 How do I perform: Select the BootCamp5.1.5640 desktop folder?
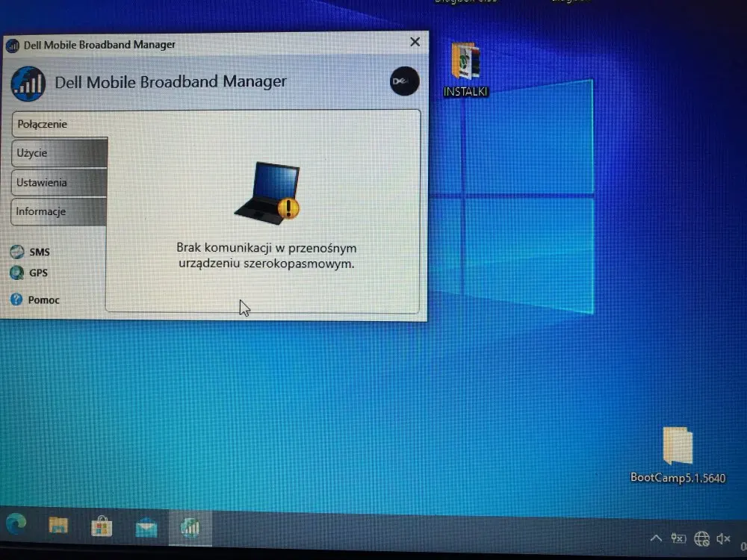click(x=678, y=455)
